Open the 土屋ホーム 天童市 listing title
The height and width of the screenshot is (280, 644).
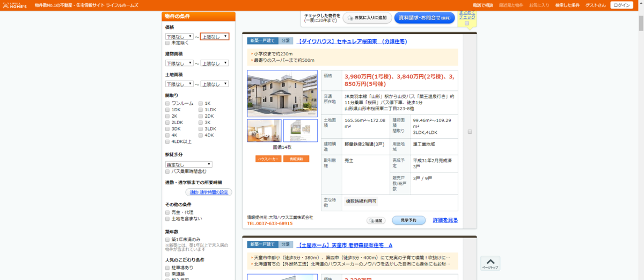tap(344, 245)
